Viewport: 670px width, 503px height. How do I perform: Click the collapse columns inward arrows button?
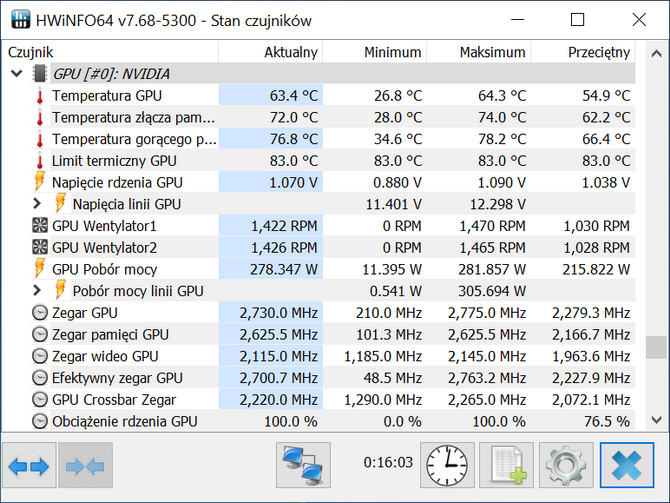click(85, 465)
